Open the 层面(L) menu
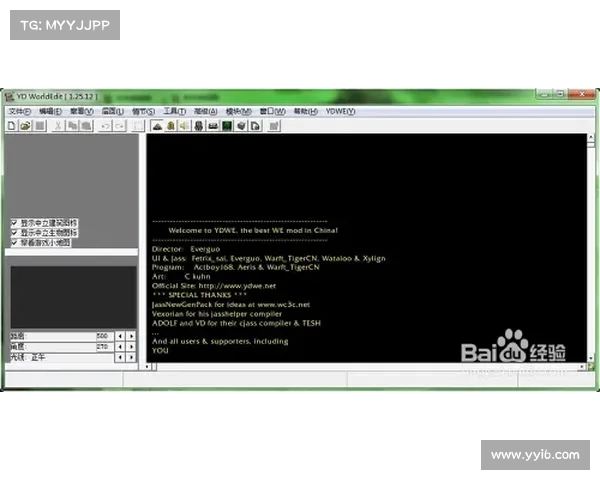 click(113, 111)
